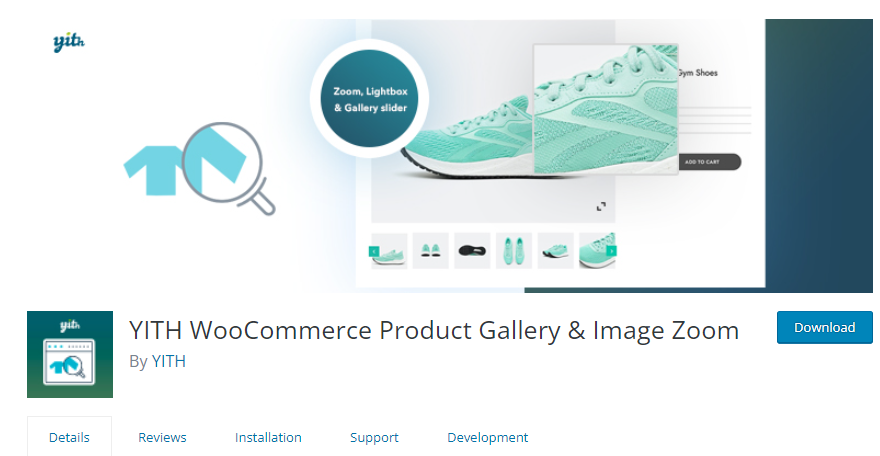
Task: Select the two-shoes front view thumbnail
Action: pyautogui.click(x=430, y=251)
